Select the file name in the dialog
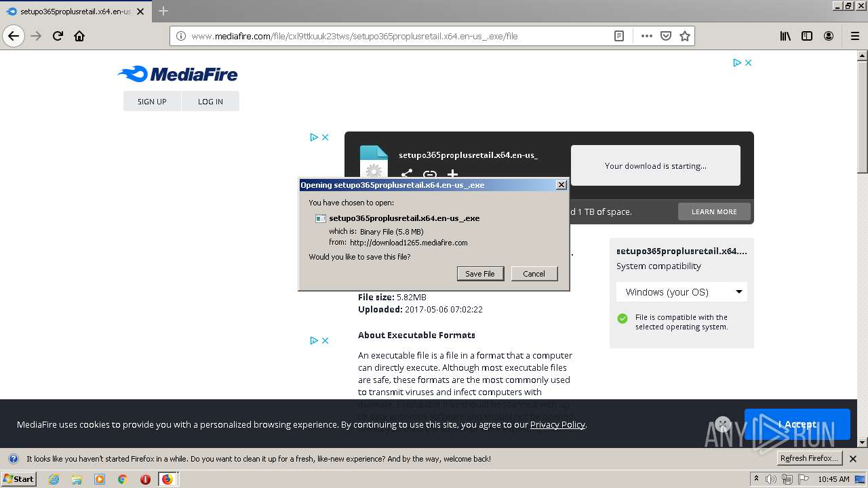868x488 pixels. [404, 218]
